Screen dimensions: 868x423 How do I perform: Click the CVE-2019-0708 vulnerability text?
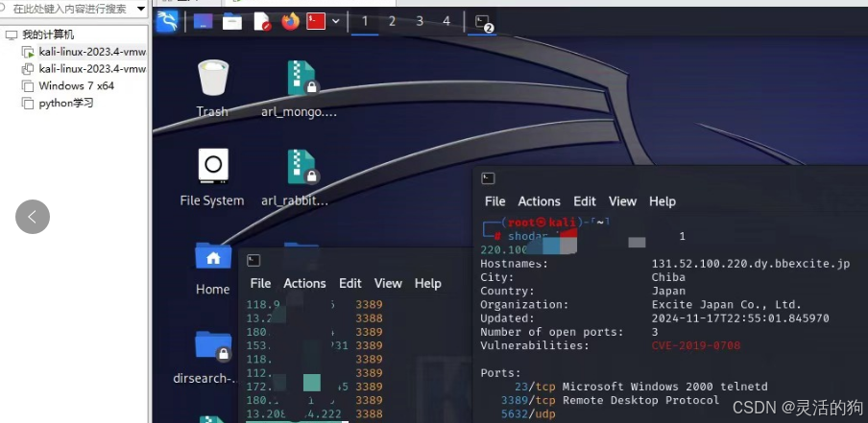[x=696, y=345]
